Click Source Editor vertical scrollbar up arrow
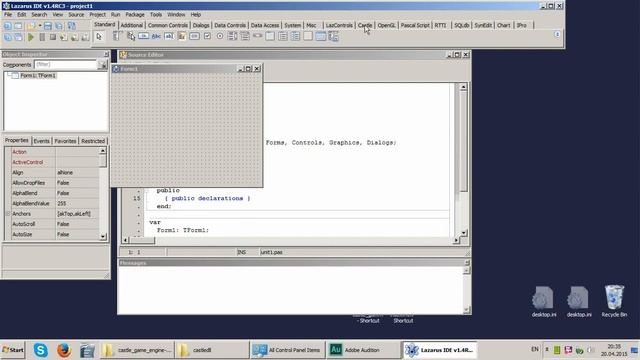The width and height of the screenshot is (640, 360). coord(463,87)
